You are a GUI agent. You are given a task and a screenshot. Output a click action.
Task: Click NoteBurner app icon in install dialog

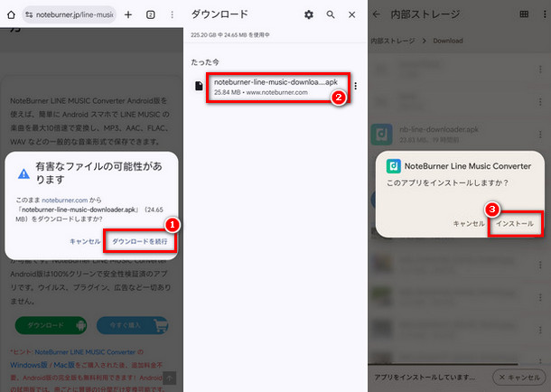(x=394, y=166)
